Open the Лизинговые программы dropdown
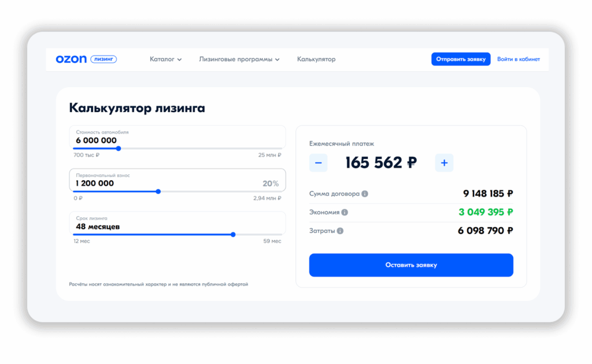Screen dimensions: 592x364 (239, 60)
